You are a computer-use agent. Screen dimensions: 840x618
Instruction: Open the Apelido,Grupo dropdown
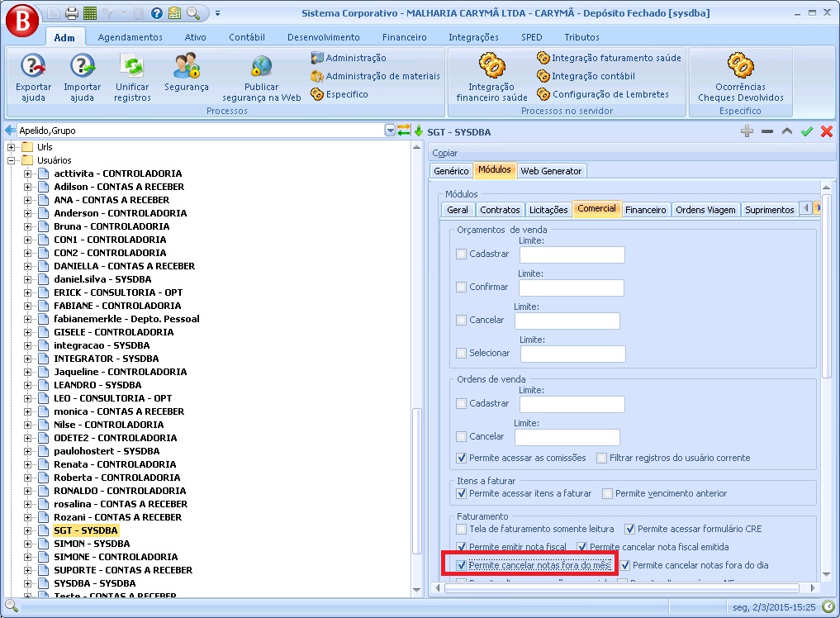(390, 131)
